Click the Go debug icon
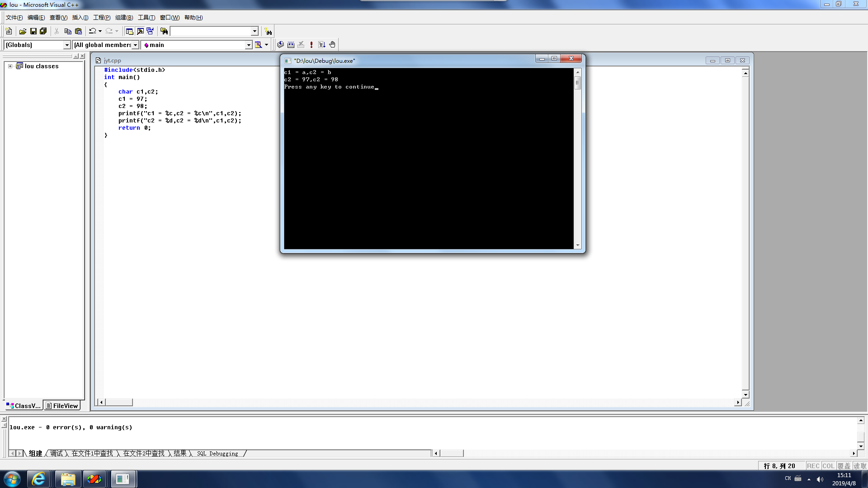The width and height of the screenshot is (868, 488). pyautogui.click(x=322, y=45)
